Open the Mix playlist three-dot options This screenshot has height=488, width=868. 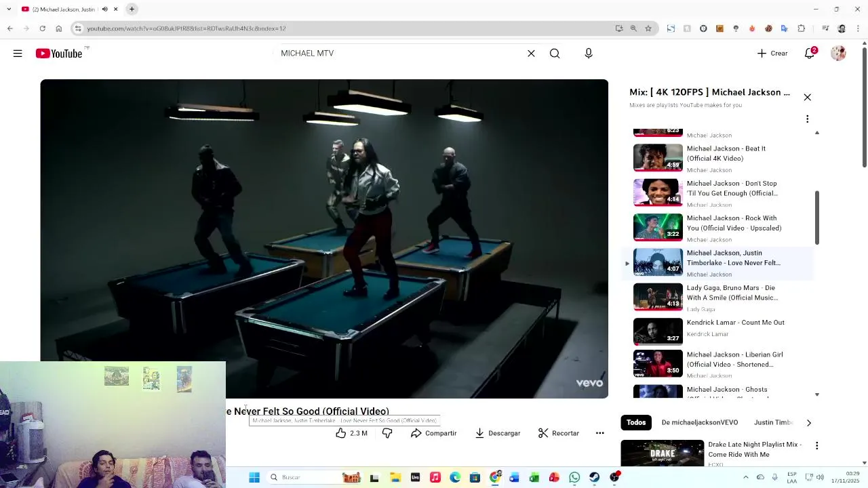click(807, 119)
